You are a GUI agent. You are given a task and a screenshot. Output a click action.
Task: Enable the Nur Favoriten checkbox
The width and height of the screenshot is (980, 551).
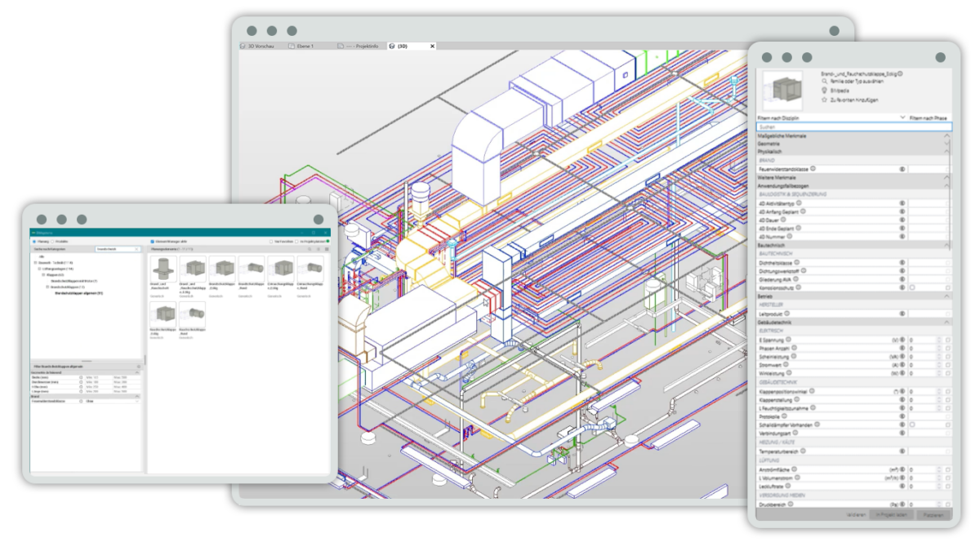pyautogui.click(x=271, y=241)
